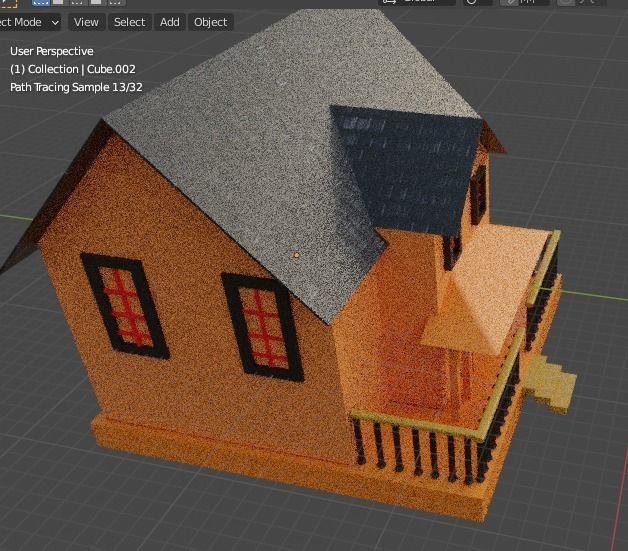Open the Object menu
The height and width of the screenshot is (551, 628).
pyautogui.click(x=211, y=22)
